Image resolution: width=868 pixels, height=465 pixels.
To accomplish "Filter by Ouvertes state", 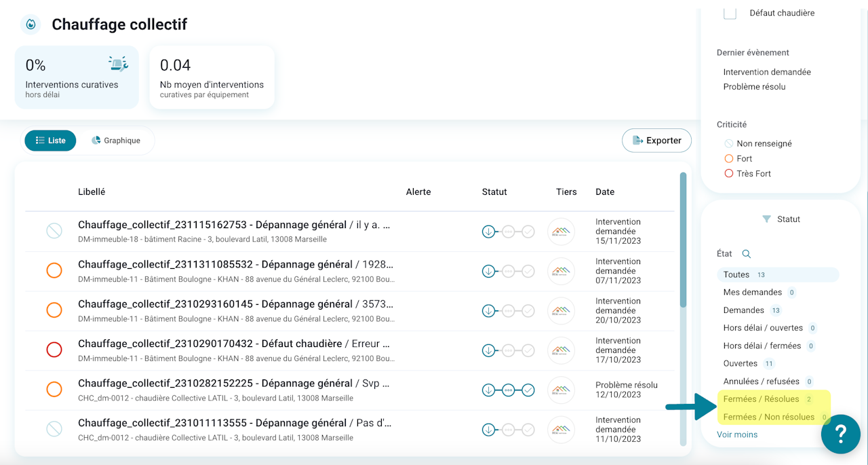I will coord(740,363).
